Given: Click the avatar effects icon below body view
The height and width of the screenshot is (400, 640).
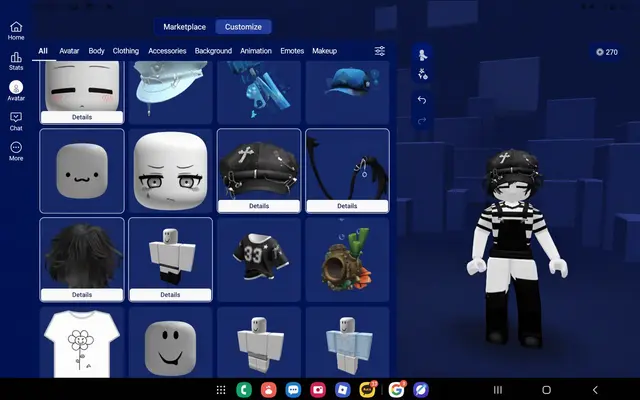Looking at the screenshot, I should [x=422, y=74].
